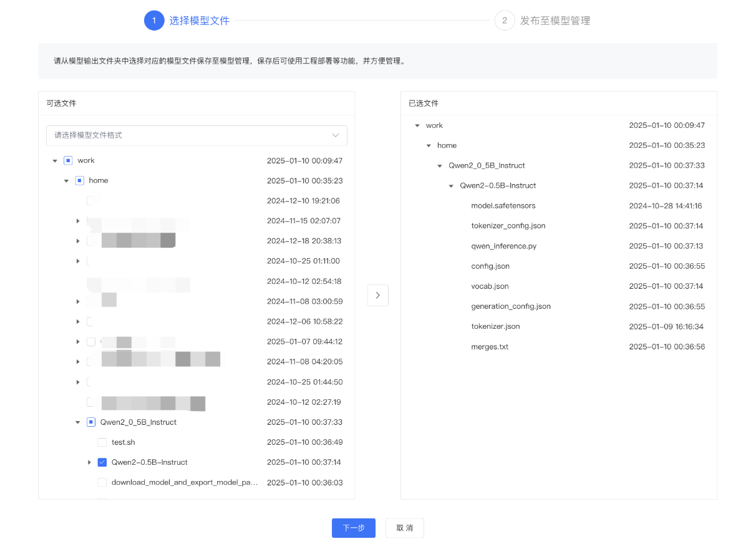
Task: Click the 取消 cancel button
Action: click(404, 528)
